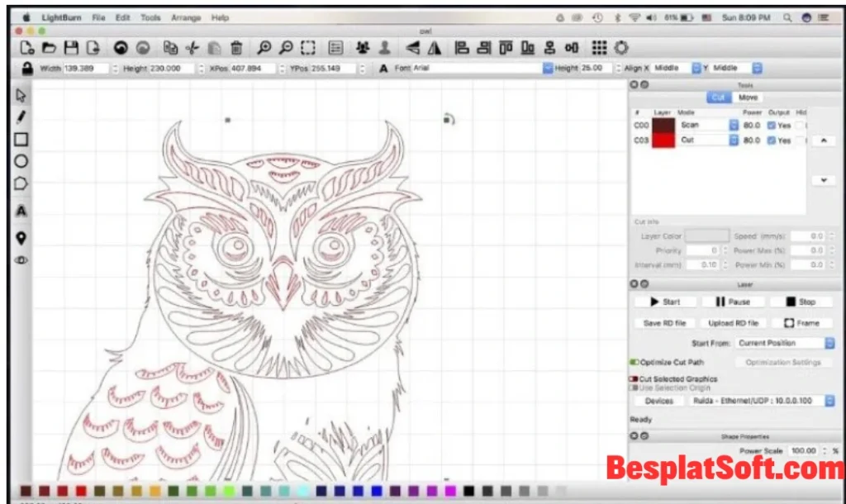Activate the Zoom In tool
The height and width of the screenshot is (504, 846).
(265, 47)
